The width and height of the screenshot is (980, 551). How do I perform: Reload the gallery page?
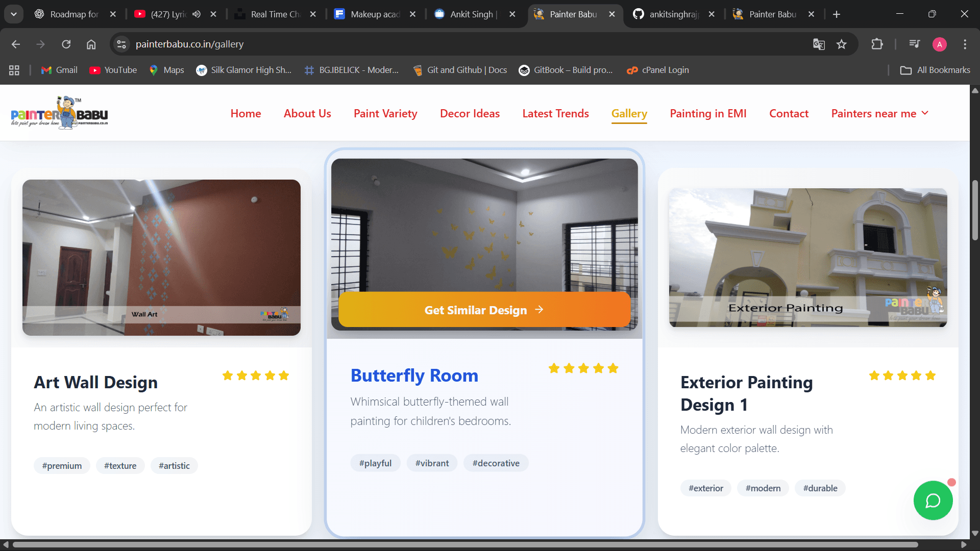pos(66,44)
